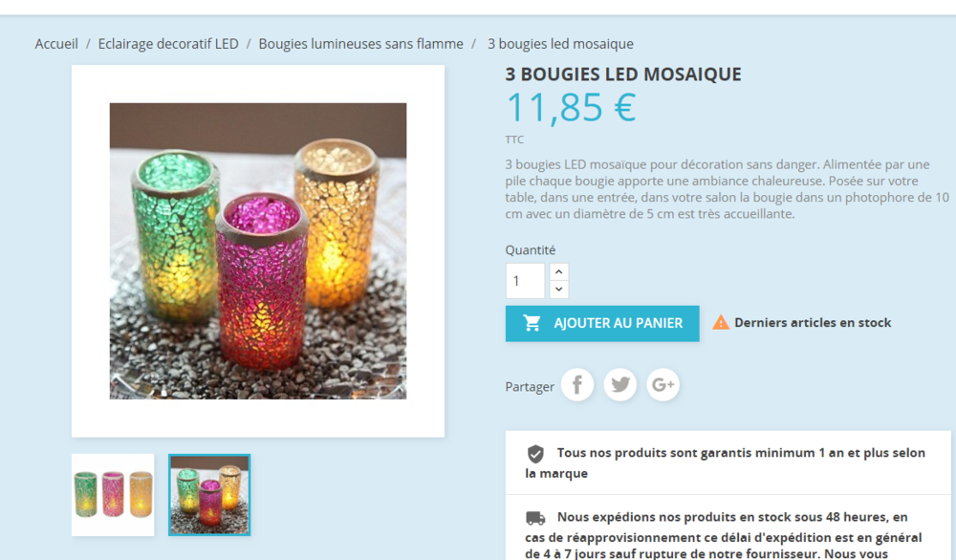Click the orange warning triangle icon

721,322
